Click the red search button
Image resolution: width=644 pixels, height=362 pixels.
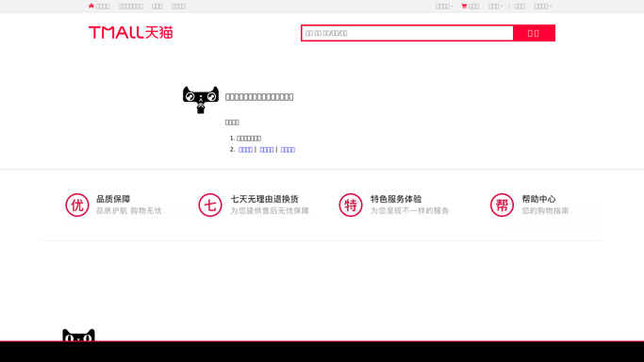point(534,33)
